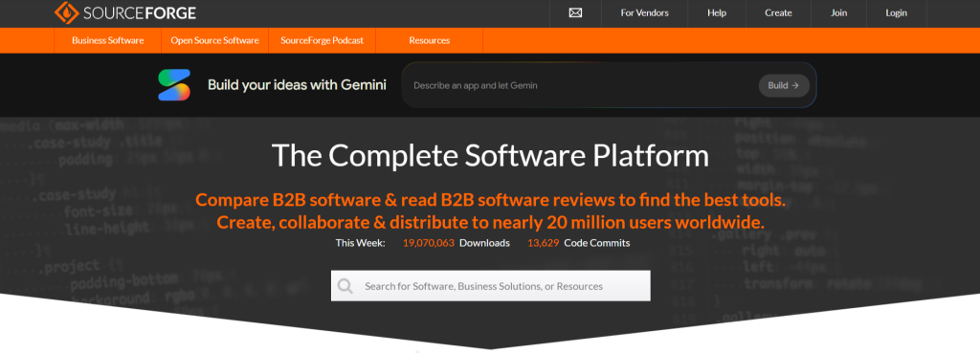Focus the Search for Software field
Image resolution: width=980 pixels, height=353 pixels.
[x=491, y=286]
